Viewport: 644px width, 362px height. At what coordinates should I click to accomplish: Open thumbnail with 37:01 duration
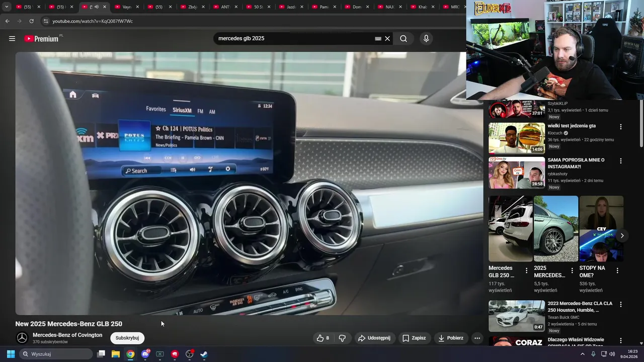point(517,109)
